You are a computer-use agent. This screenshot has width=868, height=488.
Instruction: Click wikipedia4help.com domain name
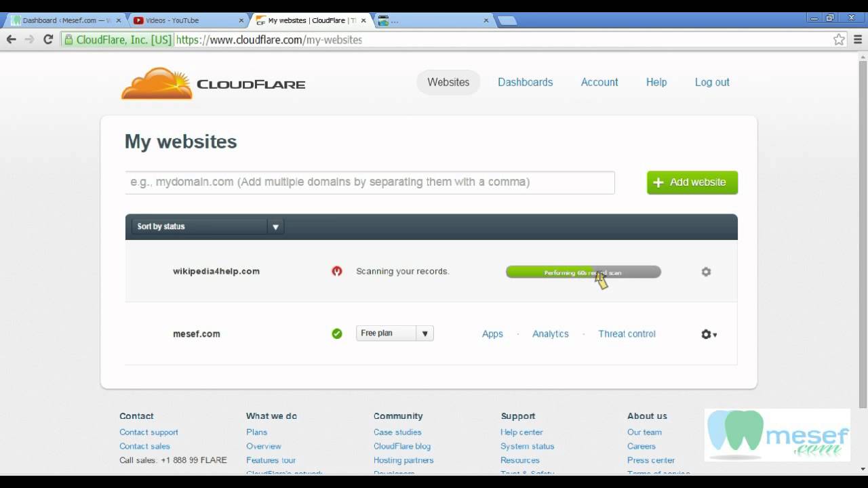coord(216,271)
